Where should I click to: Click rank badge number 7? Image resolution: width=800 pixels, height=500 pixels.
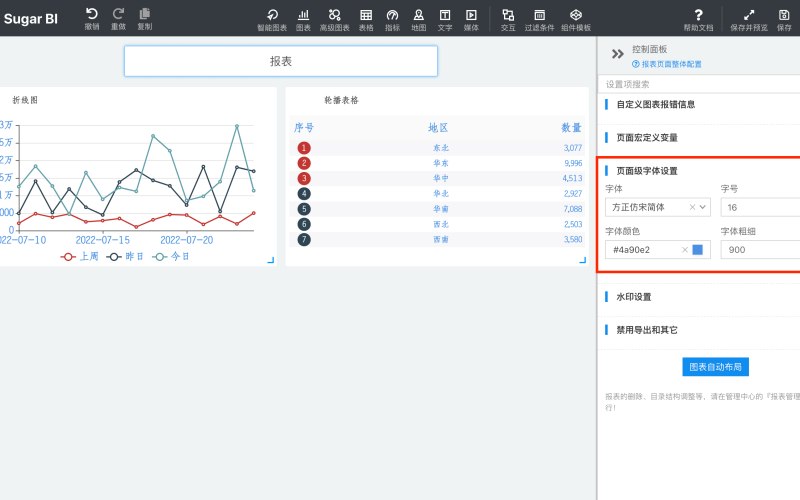coord(304,239)
